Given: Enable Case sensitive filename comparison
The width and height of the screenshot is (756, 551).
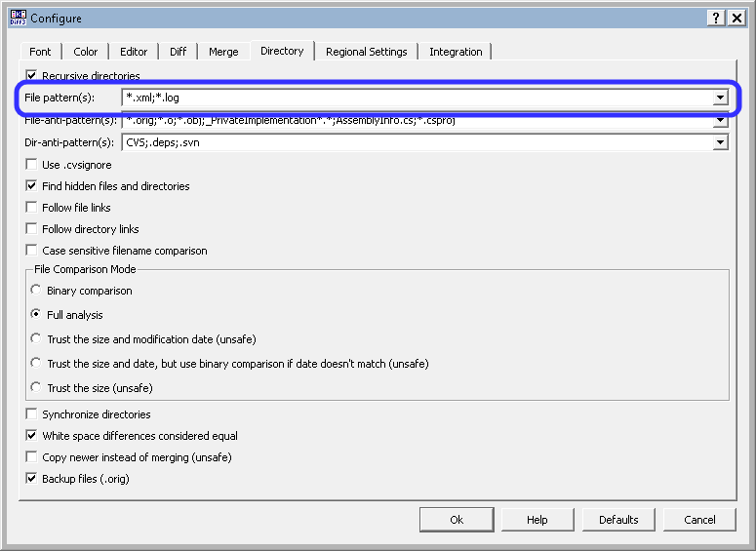Looking at the screenshot, I should click(x=32, y=251).
